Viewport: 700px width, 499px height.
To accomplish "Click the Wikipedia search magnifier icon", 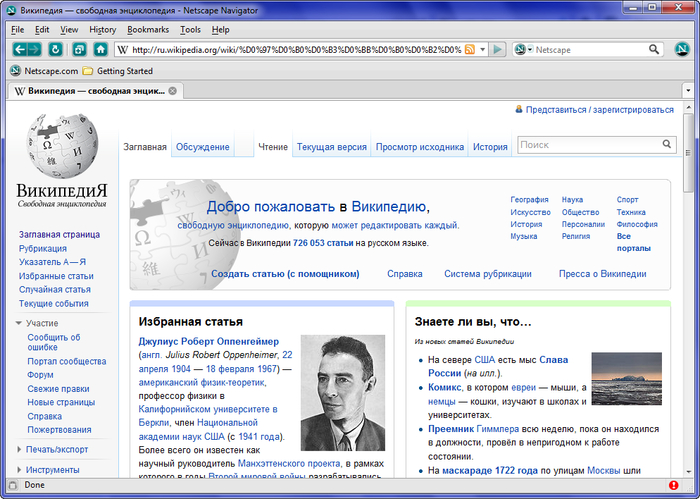I will click(667, 146).
